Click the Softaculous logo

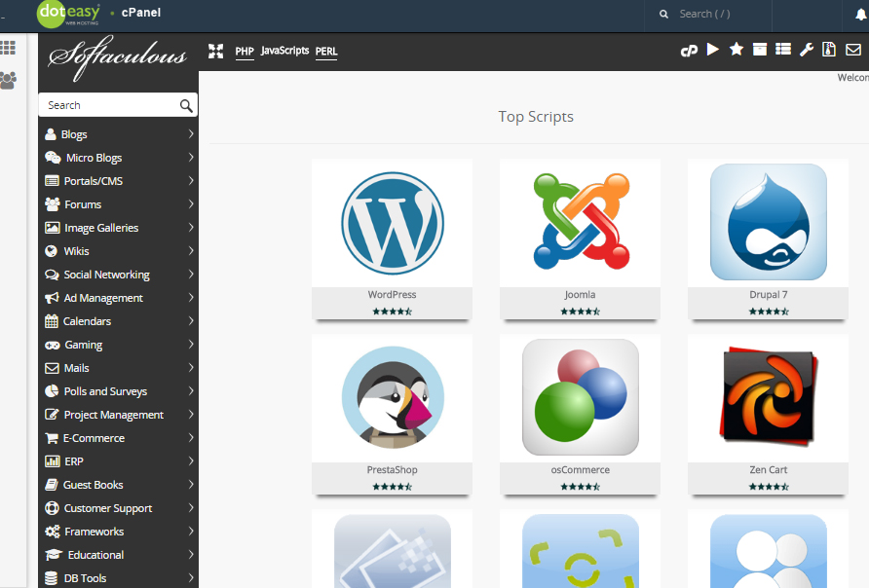pyautogui.click(x=118, y=57)
